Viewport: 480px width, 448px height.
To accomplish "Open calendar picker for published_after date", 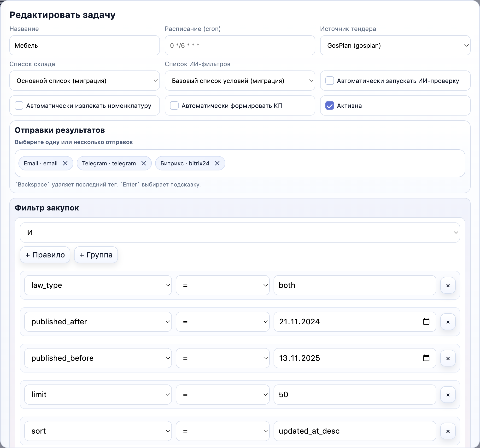I will [426, 321].
